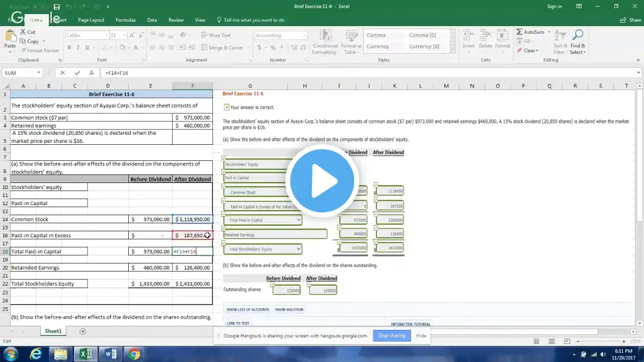644x362 pixels.
Task: Open the Name Box dropdown arrow
Action: pos(39,73)
